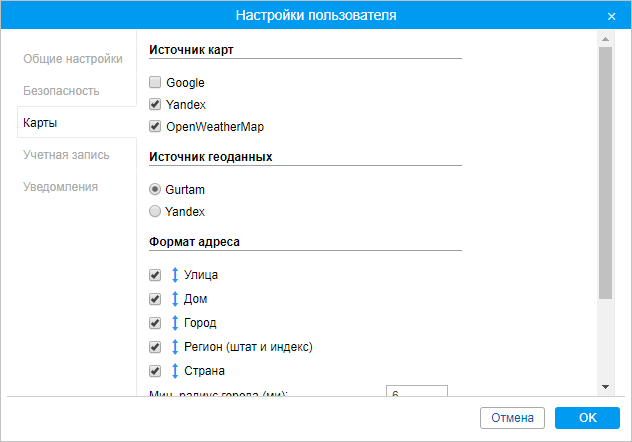Select the Gurtam geodata radio button

(155, 189)
